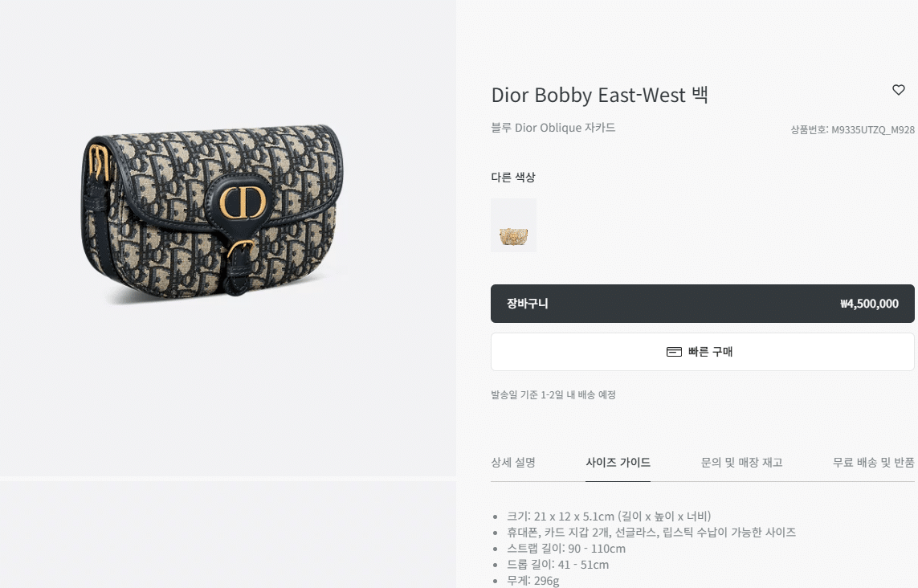Select the 드롭 길이 41 - 51cm line
The width and height of the screenshot is (918, 588).
557,565
